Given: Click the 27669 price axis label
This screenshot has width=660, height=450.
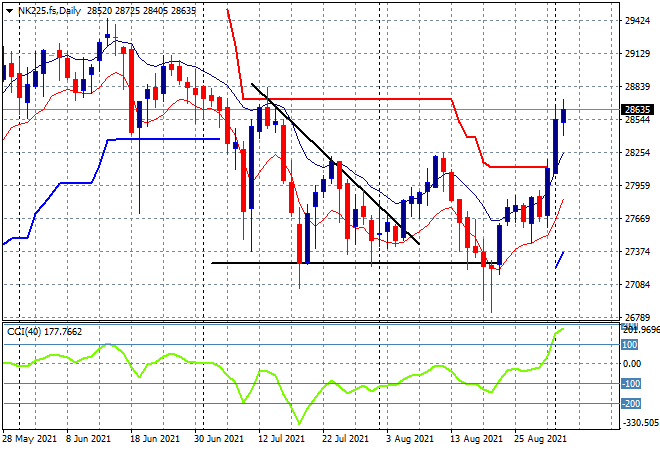Looking at the screenshot, I should [x=637, y=218].
